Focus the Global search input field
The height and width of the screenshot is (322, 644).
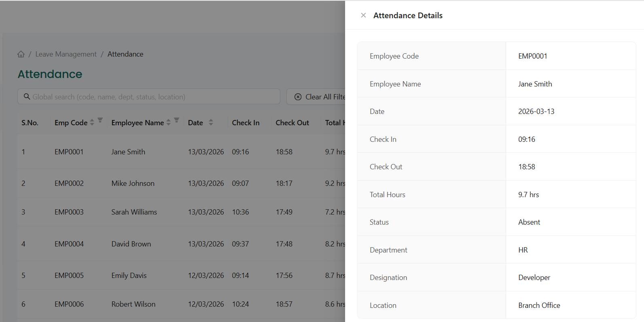click(x=154, y=97)
